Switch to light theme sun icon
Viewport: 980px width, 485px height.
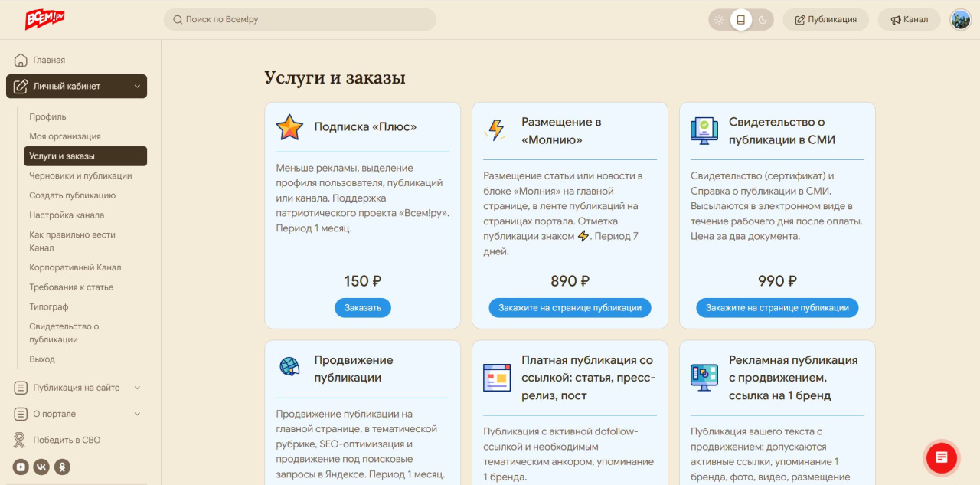(x=719, y=20)
